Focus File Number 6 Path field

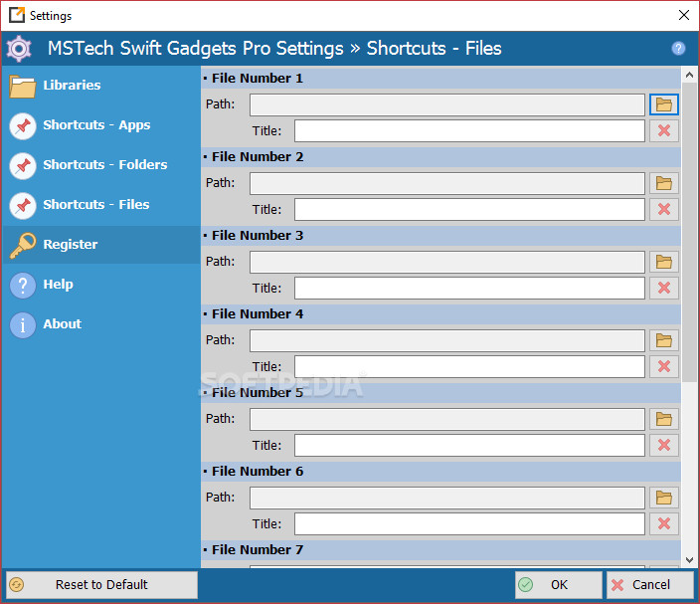447,499
